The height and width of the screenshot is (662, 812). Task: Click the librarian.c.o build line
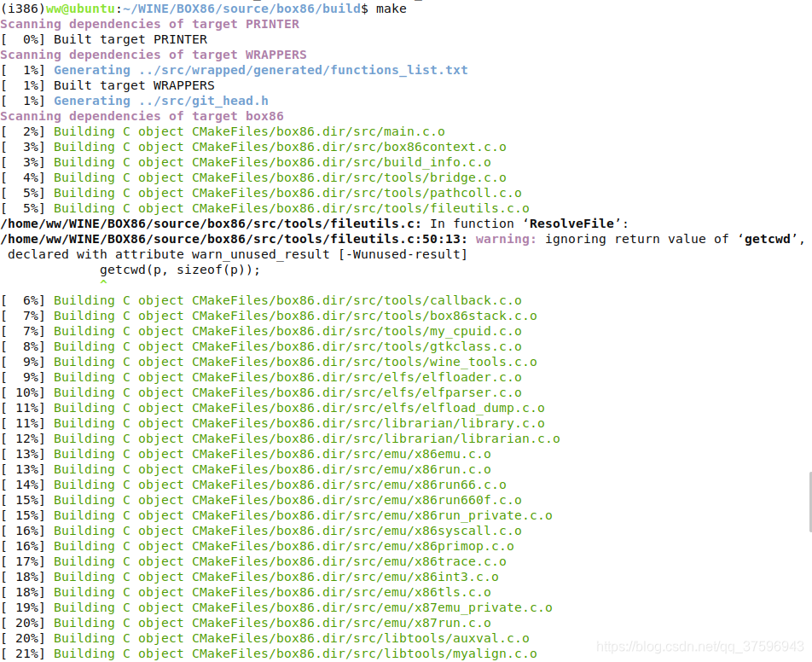tap(280, 438)
